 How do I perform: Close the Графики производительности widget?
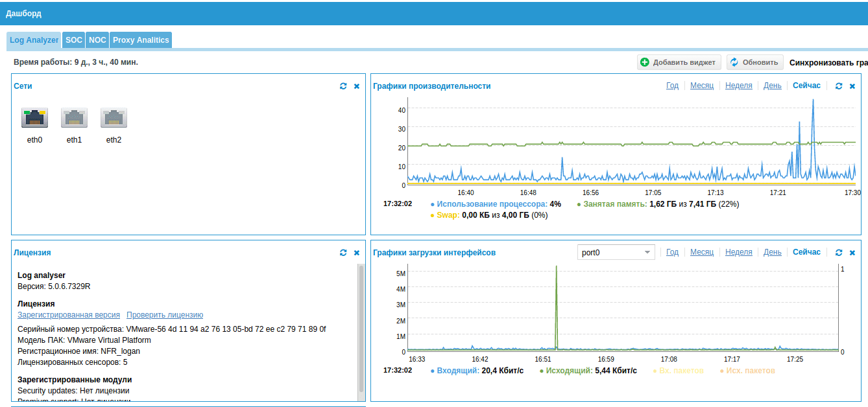coord(852,86)
